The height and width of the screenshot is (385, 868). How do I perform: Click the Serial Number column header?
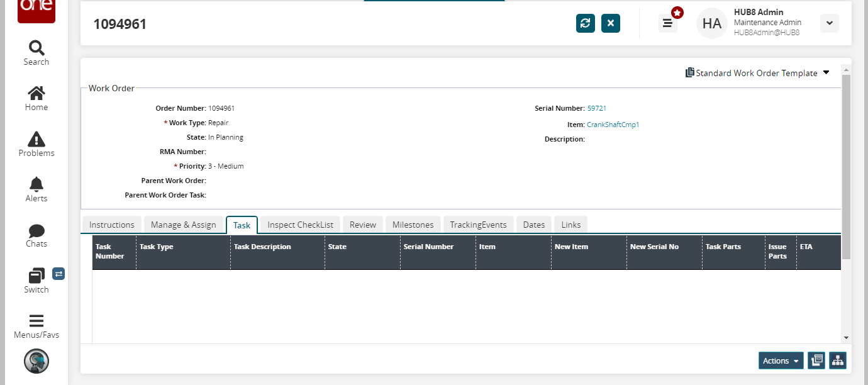[438, 252]
